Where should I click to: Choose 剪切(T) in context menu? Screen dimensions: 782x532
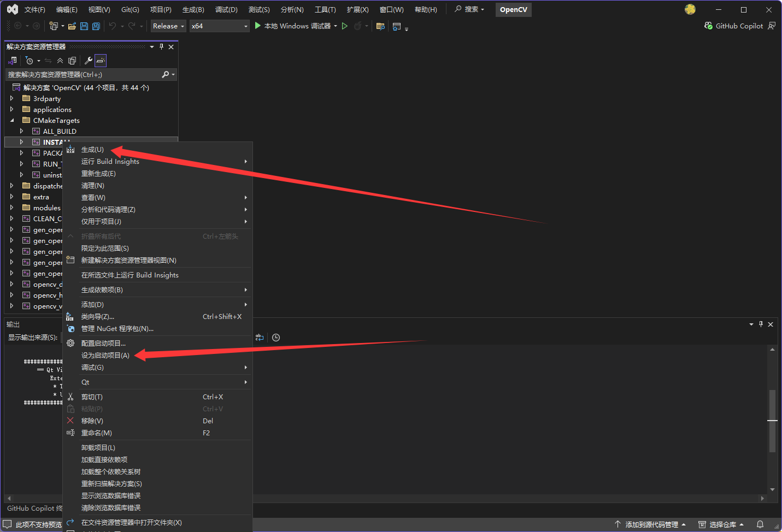click(x=157, y=397)
